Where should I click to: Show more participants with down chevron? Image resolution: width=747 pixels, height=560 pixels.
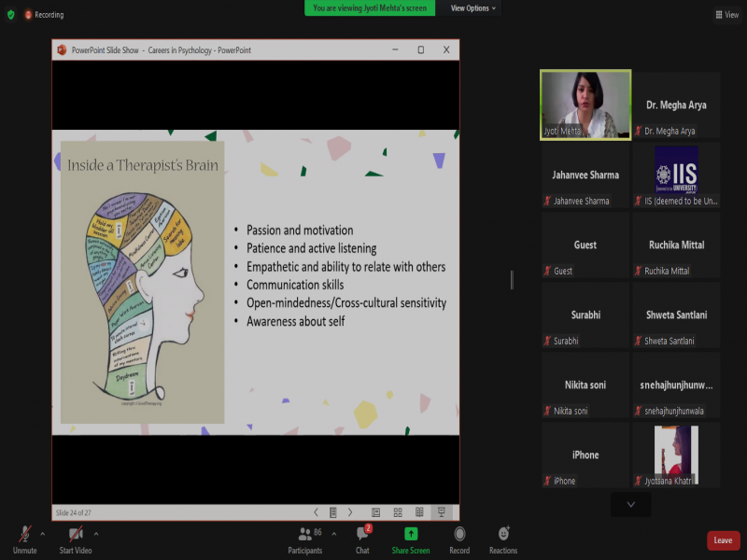click(x=631, y=504)
